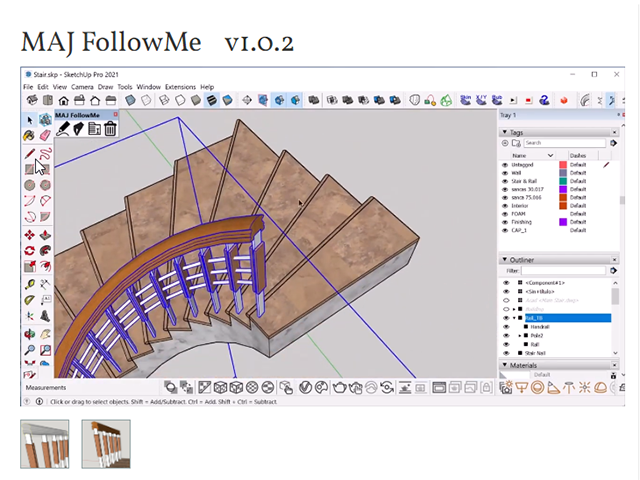
Task: Click the Dimensions tool
Action: point(45,284)
